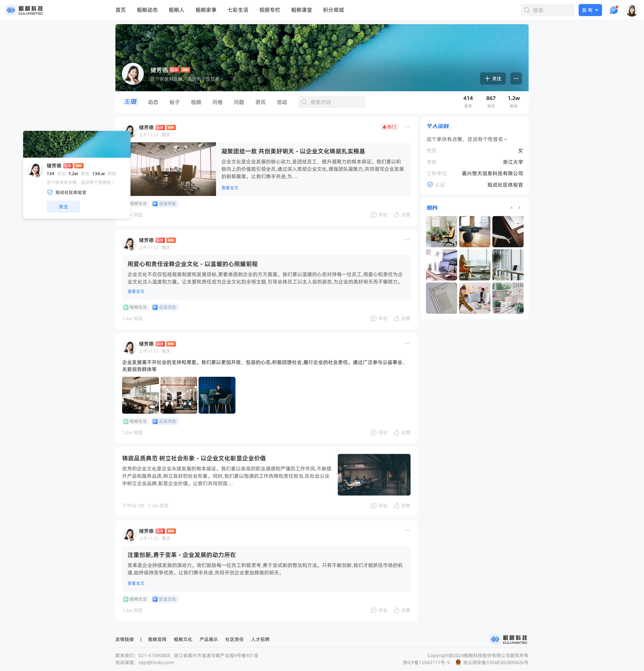The image size is (644, 671).
Task: Click the 搜索内容 profile search field
Action: [x=331, y=102]
